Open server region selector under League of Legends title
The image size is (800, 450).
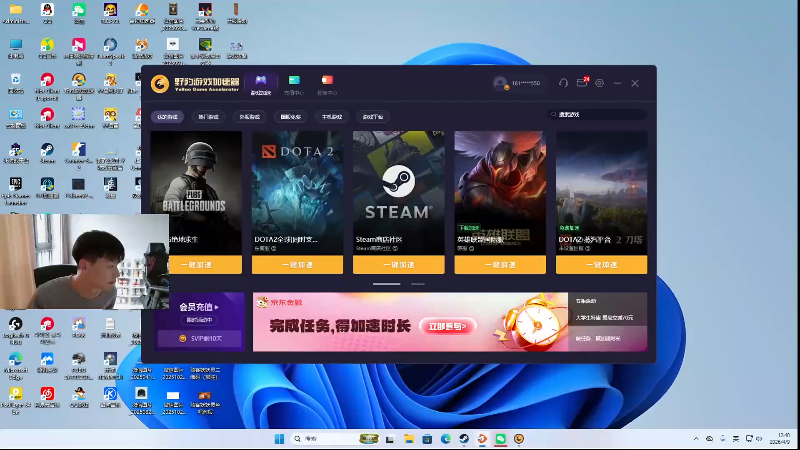pos(465,248)
